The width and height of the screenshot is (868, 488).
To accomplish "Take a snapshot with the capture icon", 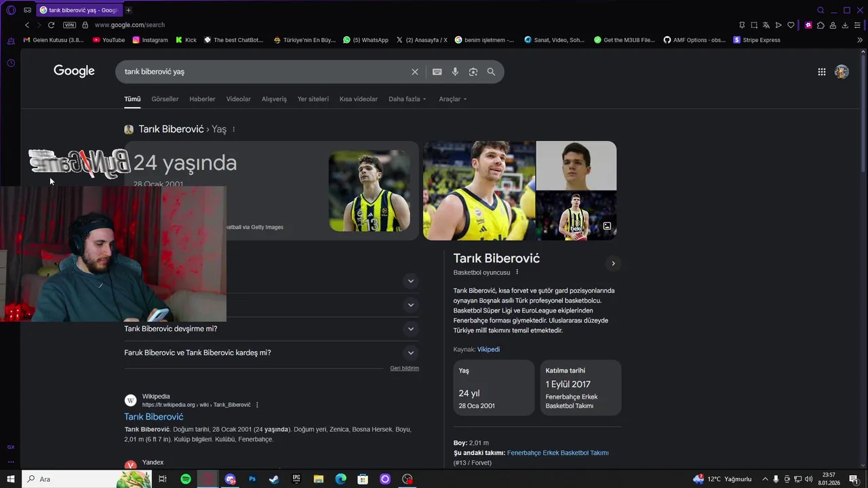I will coord(754,25).
